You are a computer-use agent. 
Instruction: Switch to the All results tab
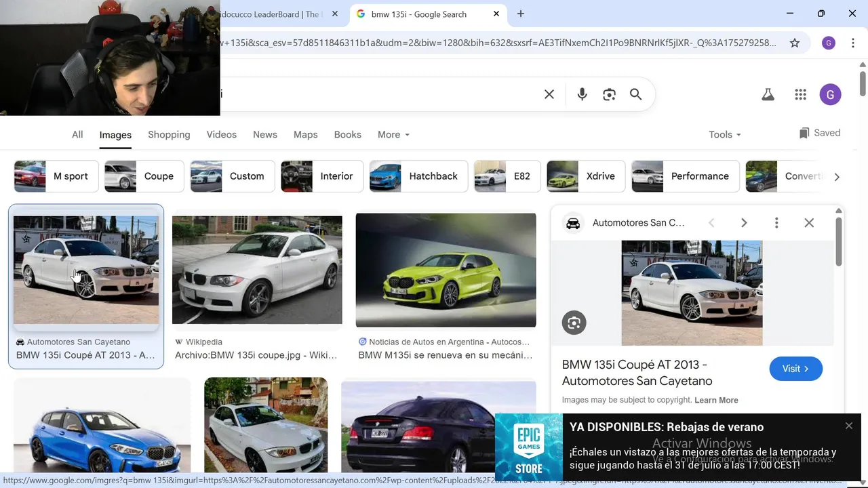pyautogui.click(x=77, y=134)
